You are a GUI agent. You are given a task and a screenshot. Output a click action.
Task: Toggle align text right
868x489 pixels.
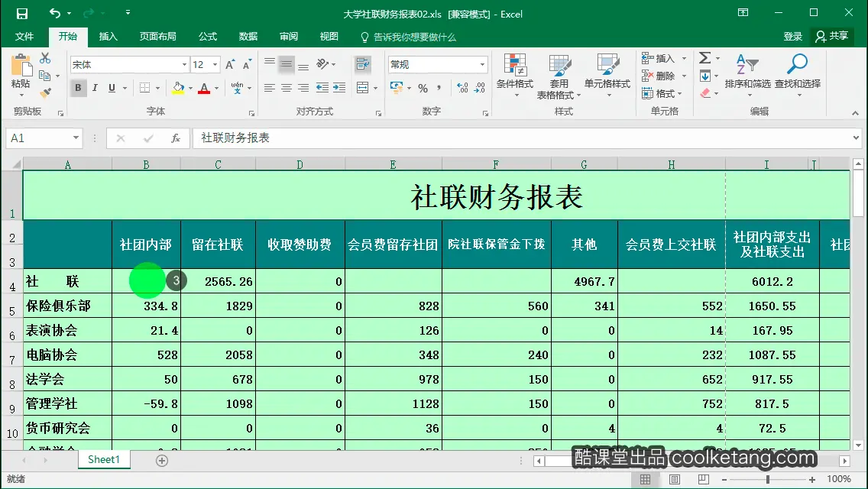pyautogui.click(x=303, y=88)
